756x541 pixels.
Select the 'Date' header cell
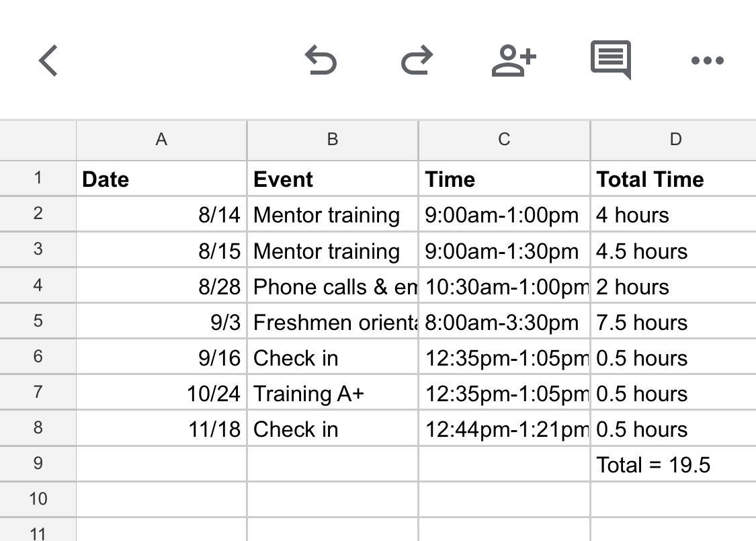(161, 179)
